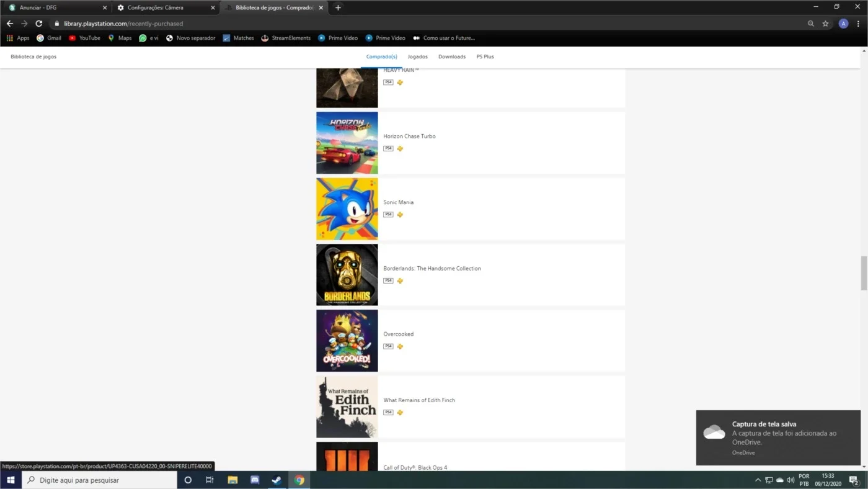
Task: Click the Borderlands: The Handsome Collection title
Action: 432,268
